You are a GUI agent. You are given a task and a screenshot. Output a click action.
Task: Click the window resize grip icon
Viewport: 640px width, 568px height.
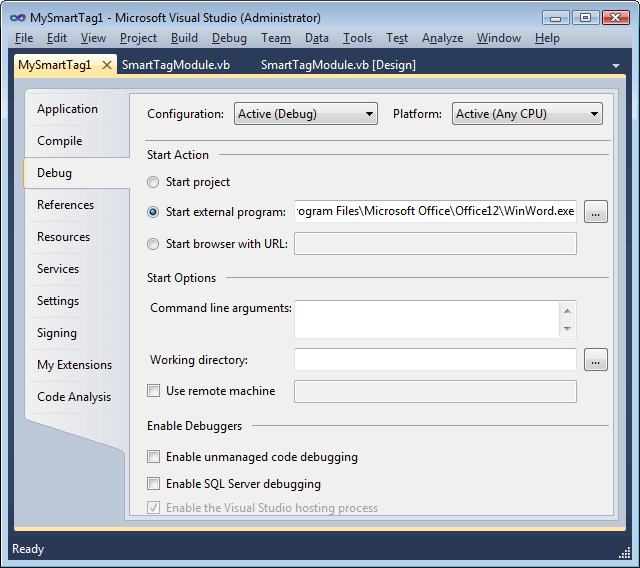click(x=625, y=553)
